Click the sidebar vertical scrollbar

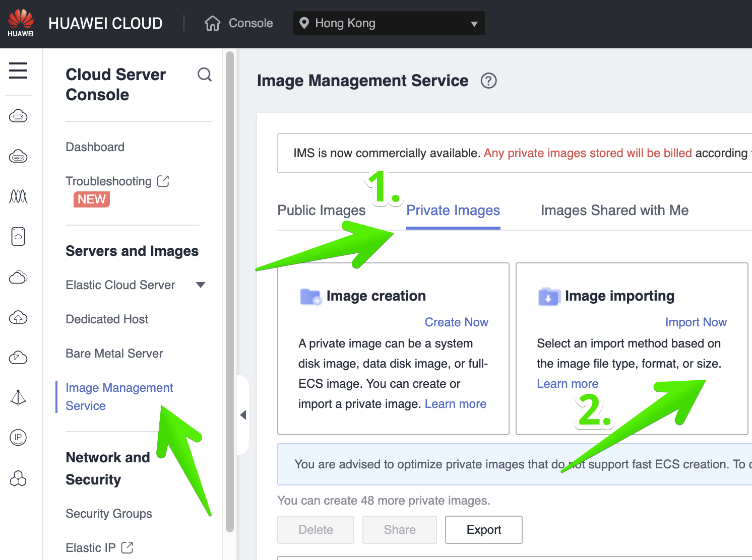[230, 292]
